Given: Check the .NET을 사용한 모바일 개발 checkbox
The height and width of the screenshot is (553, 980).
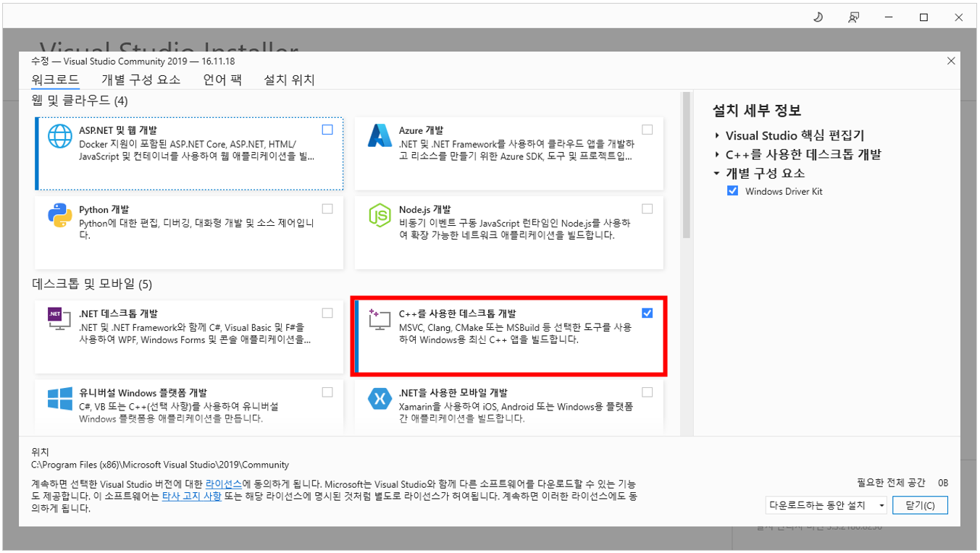Looking at the screenshot, I should tap(647, 392).
